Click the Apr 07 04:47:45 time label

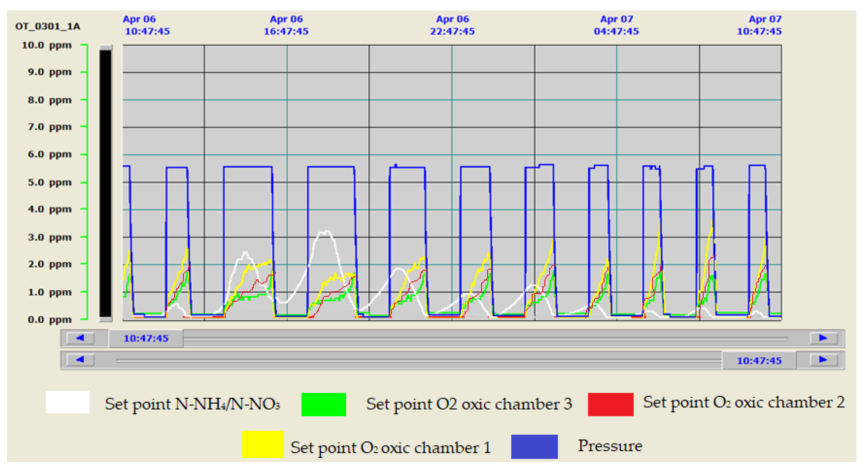pyautogui.click(x=616, y=25)
